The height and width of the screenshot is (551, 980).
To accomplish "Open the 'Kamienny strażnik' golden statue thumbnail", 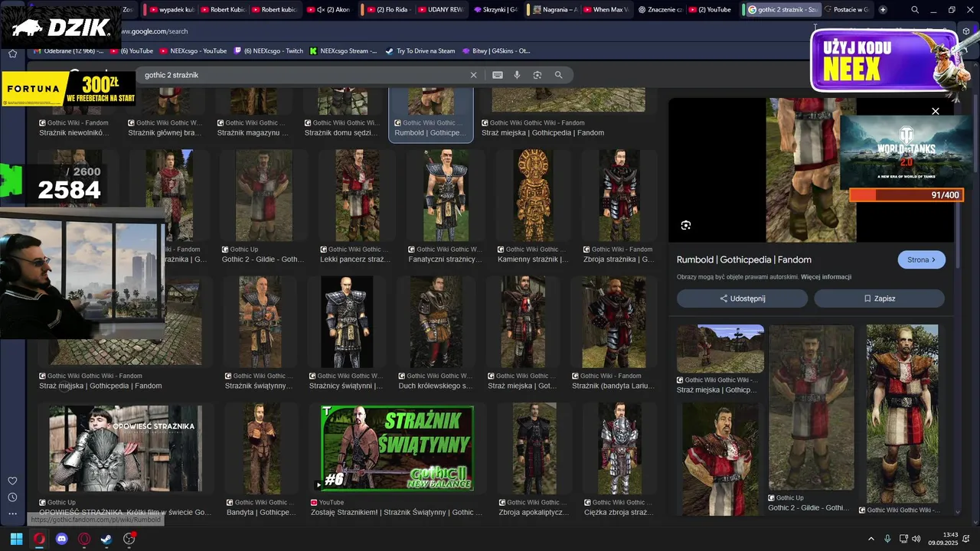I will tap(532, 195).
